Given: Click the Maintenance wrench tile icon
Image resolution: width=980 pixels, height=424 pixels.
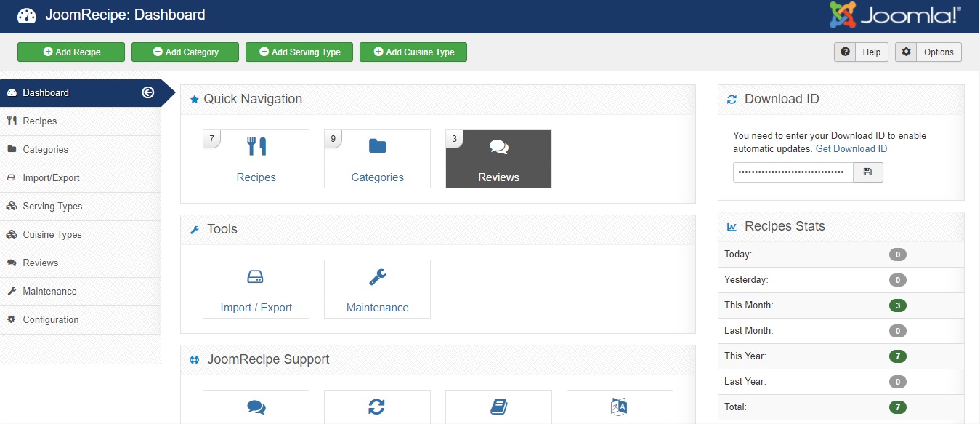Looking at the screenshot, I should click(x=377, y=276).
